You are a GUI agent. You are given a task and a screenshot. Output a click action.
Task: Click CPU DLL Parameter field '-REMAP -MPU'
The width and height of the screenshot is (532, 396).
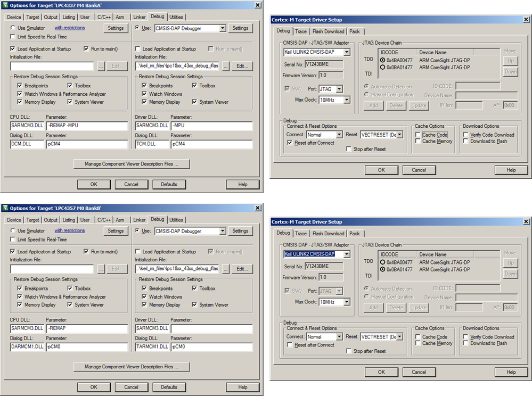(87, 126)
